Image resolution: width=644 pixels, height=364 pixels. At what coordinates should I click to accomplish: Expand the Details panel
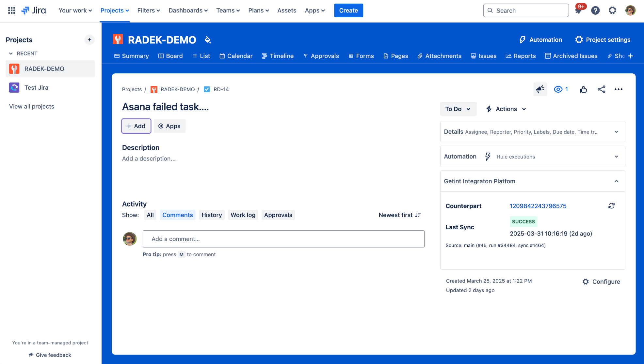(532, 132)
